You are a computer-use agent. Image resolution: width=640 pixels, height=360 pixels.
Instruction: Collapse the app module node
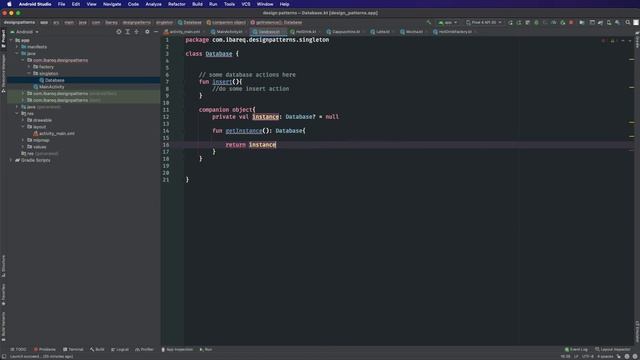point(11,40)
